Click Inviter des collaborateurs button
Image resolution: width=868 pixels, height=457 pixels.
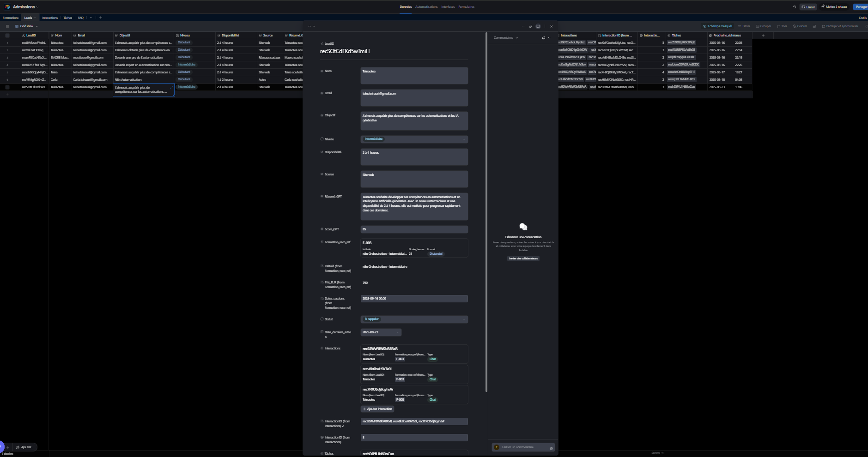coord(523,259)
